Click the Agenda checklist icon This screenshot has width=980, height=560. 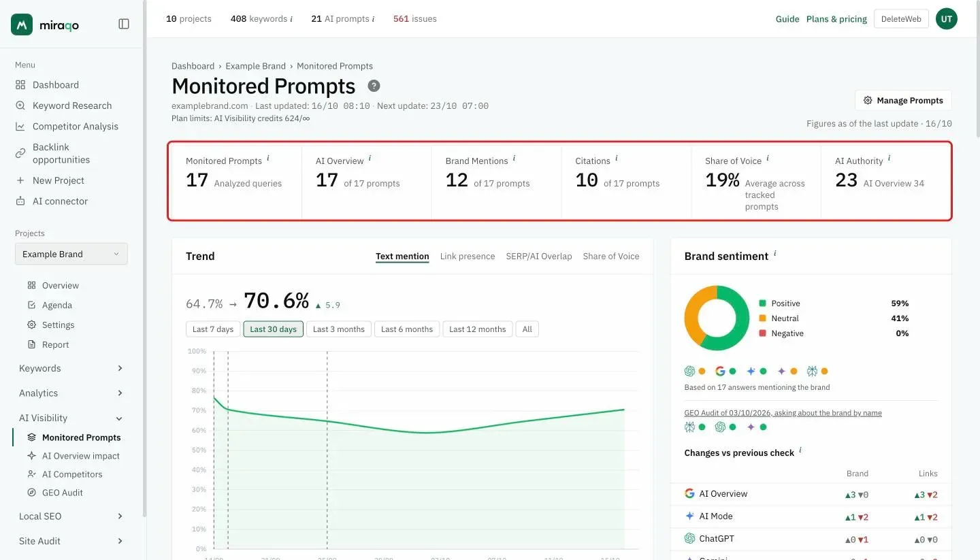31,306
